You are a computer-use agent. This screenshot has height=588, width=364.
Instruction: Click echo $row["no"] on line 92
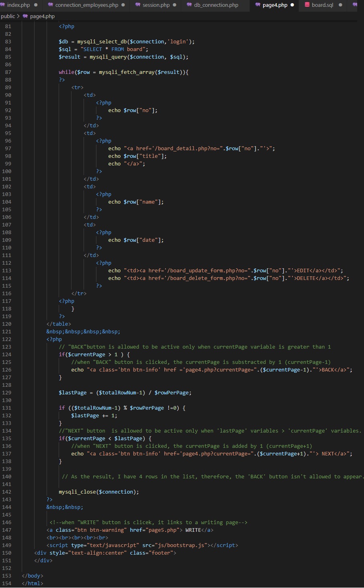click(x=133, y=110)
